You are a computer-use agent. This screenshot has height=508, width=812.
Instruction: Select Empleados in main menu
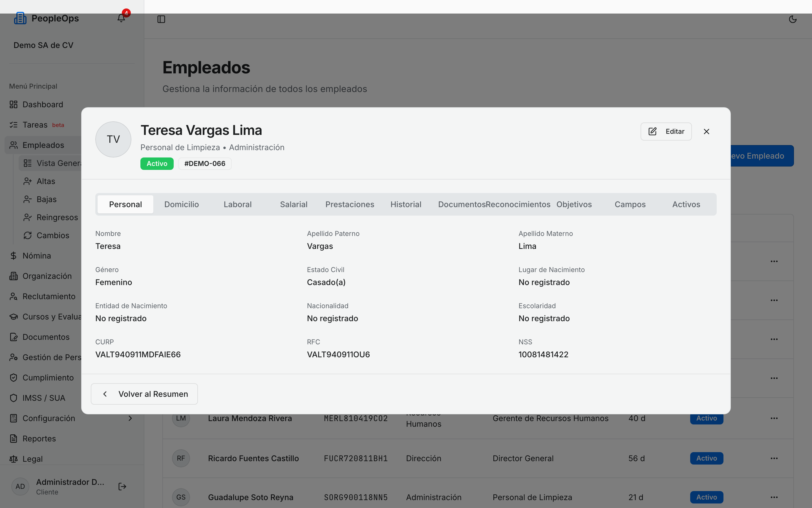[x=43, y=145]
